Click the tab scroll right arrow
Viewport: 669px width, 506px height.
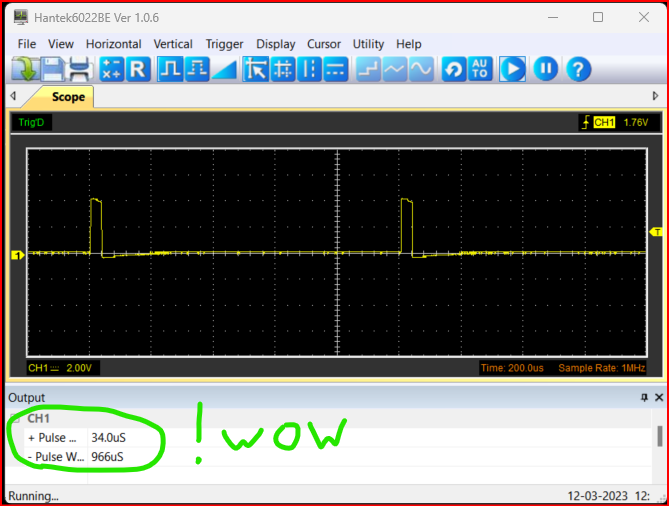(656, 96)
